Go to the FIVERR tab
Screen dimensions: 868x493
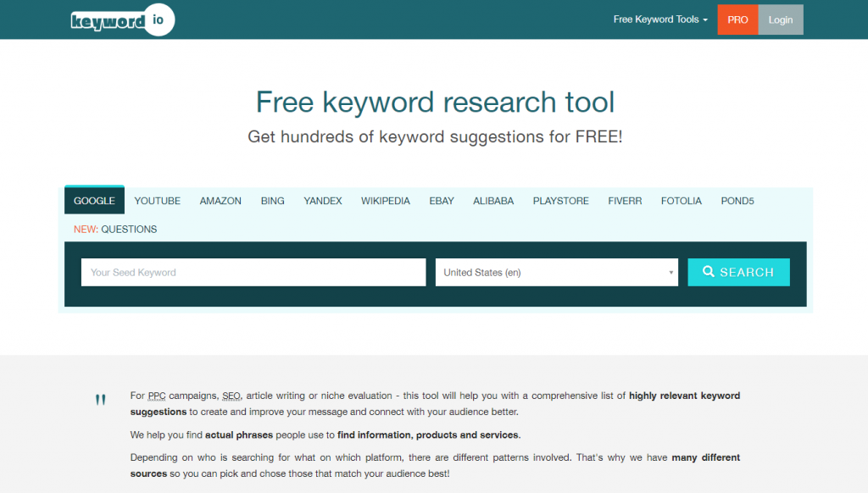tap(625, 201)
